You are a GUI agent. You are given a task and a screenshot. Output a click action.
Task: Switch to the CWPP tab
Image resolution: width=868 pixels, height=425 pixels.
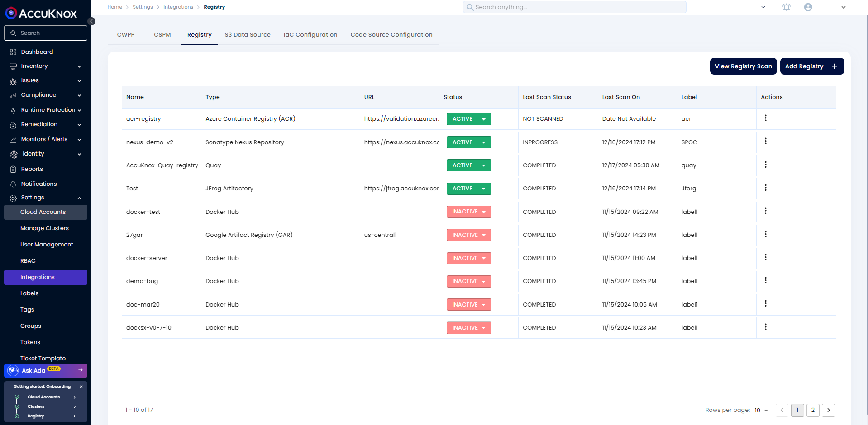[x=126, y=35]
